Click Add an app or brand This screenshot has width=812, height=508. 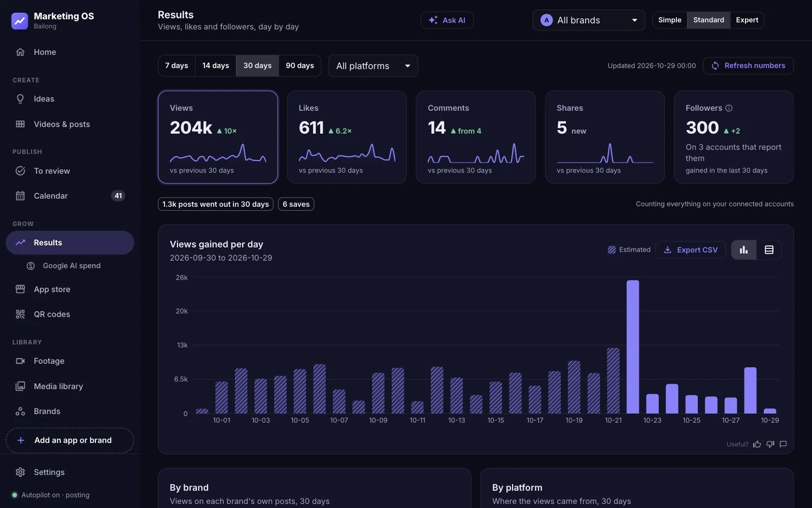click(70, 440)
